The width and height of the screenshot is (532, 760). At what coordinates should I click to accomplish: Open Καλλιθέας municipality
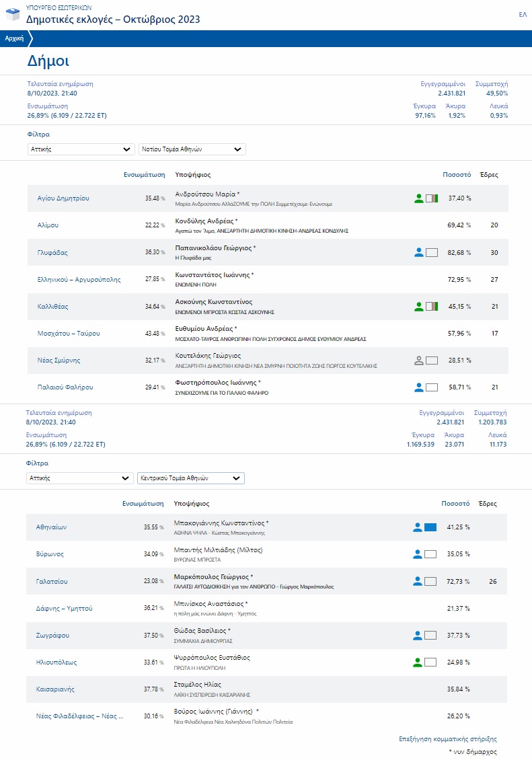(x=53, y=306)
